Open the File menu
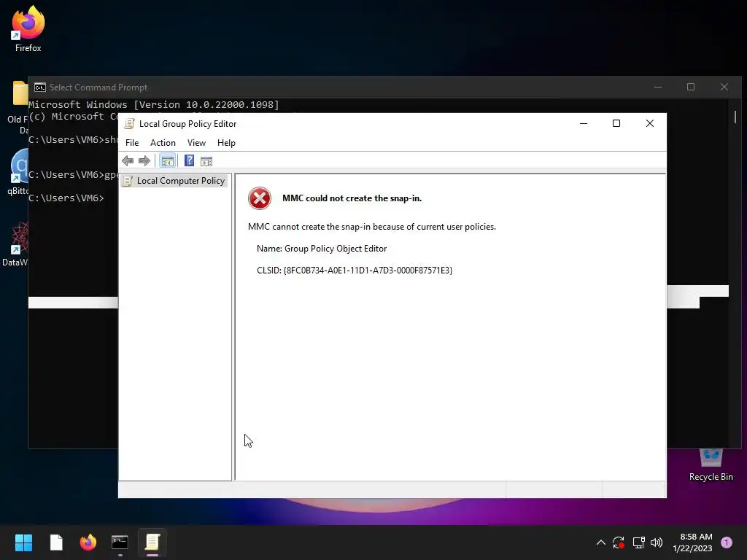Screen dimensions: 747x560 (x=132, y=143)
